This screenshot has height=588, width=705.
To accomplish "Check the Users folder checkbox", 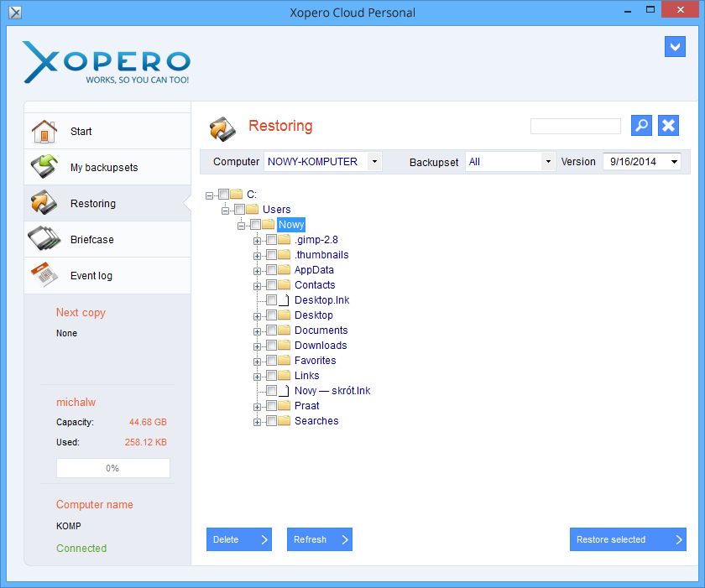I will tap(240, 210).
